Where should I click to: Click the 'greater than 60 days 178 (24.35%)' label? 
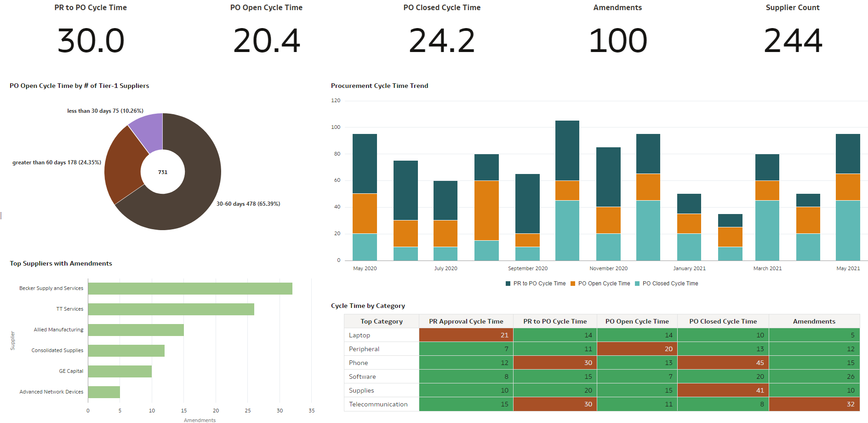[x=57, y=162]
